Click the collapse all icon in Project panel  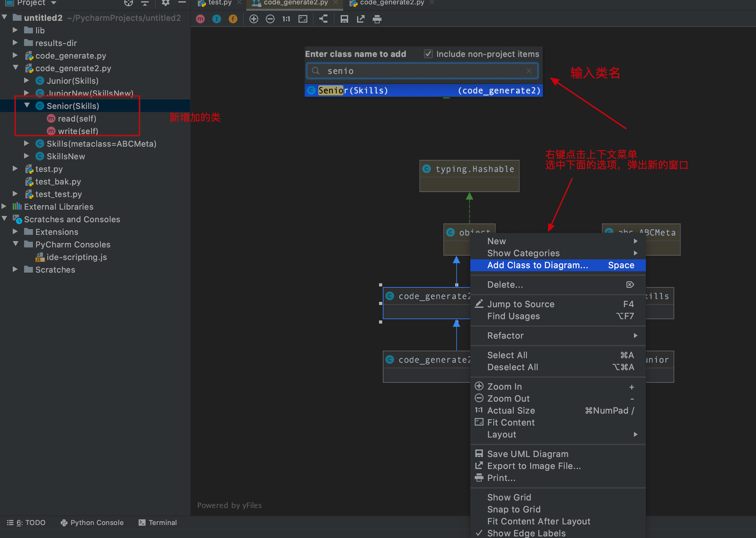(145, 3)
